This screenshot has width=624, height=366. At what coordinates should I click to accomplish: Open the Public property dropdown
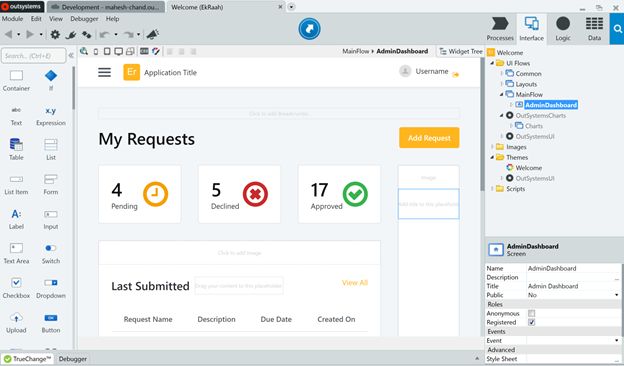pyautogui.click(x=616, y=295)
